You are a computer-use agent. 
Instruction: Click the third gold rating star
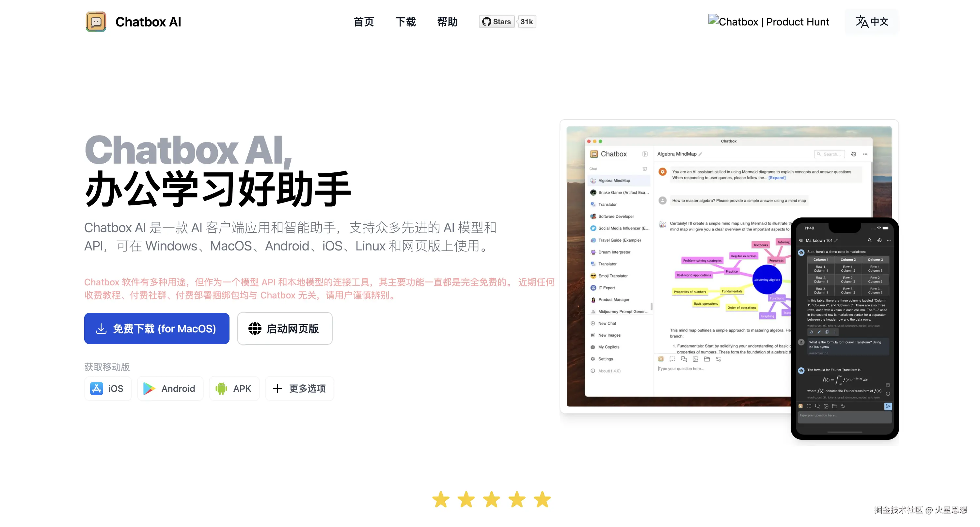[492, 499]
